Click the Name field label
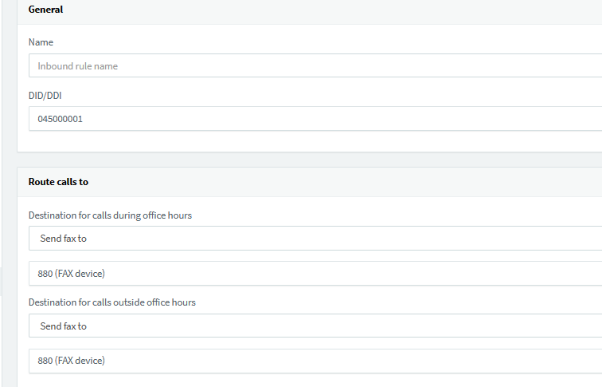This screenshot has height=387, width=602. point(41,42)
